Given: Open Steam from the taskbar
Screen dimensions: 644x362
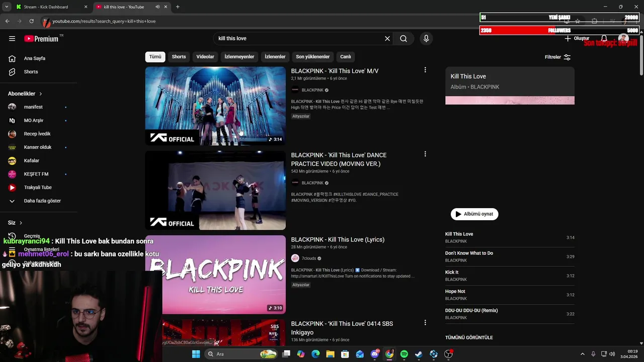Looking at the screenshot, I should pos(419,354).
